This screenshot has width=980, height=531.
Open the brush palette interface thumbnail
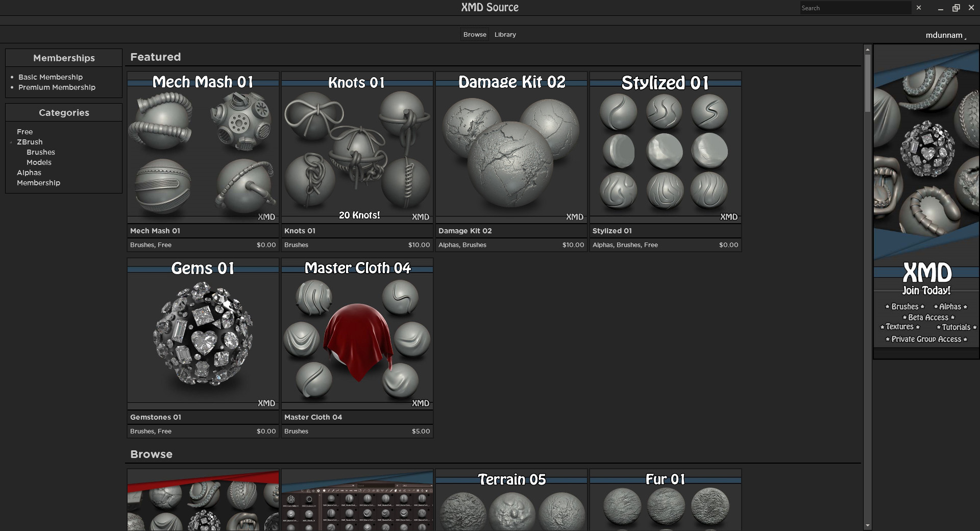(357, 500)
